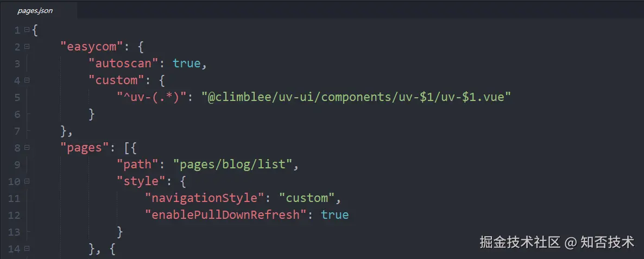644x259 pixels.
Task: Collapse the "custom" block fold on line 4
Action: click(27, 80)
